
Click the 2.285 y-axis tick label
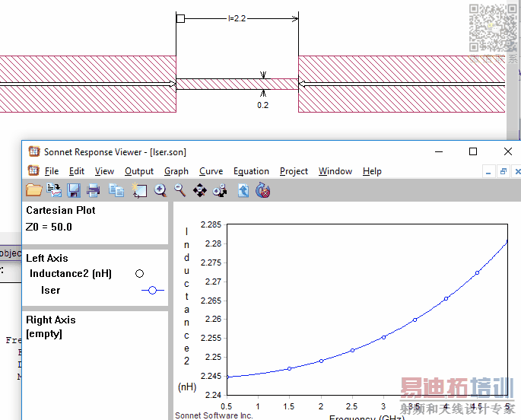(211, 224)
